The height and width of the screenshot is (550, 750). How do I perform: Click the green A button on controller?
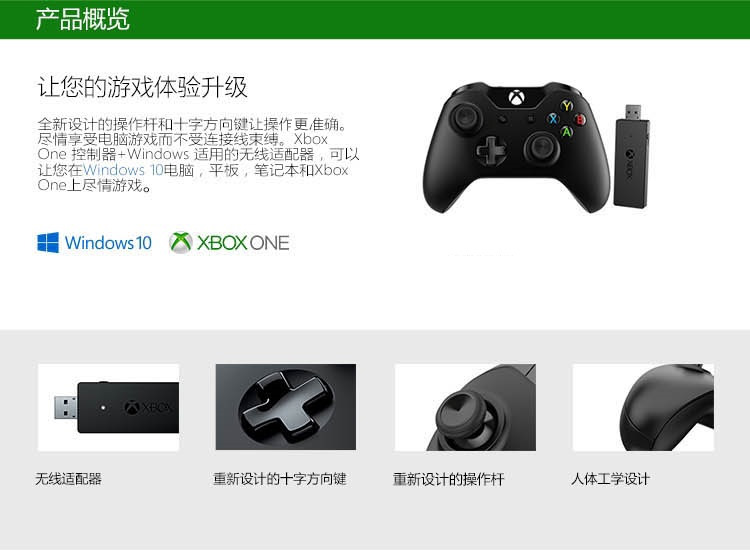click(566, 131)
